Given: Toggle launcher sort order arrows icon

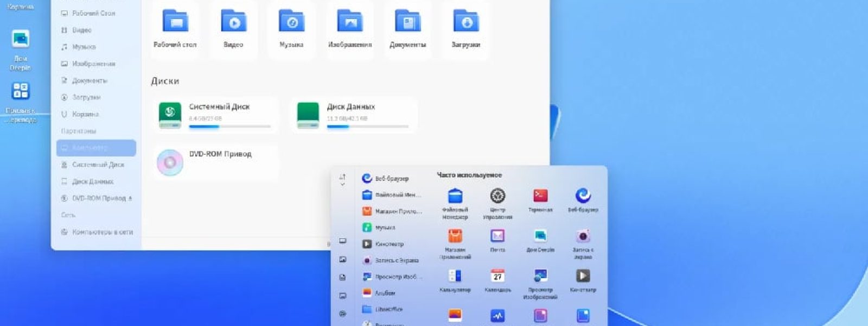Looking at the screenshot, I should coord(342,180).
